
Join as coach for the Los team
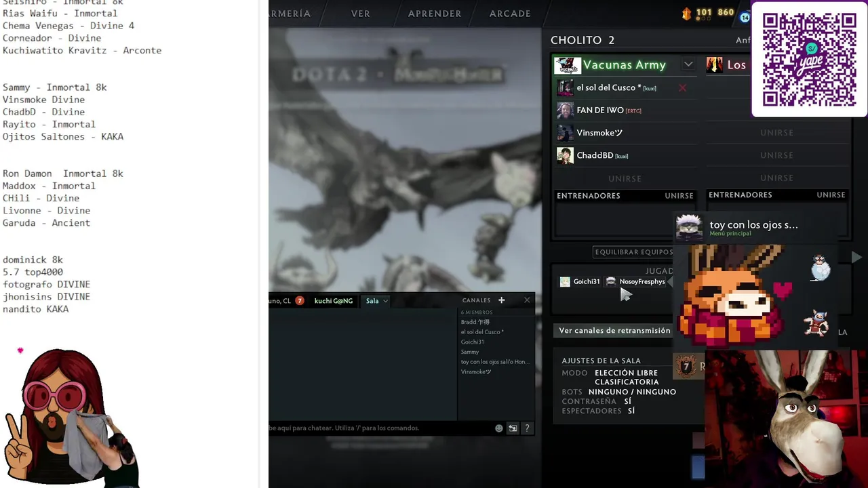(x=831, y=195)
